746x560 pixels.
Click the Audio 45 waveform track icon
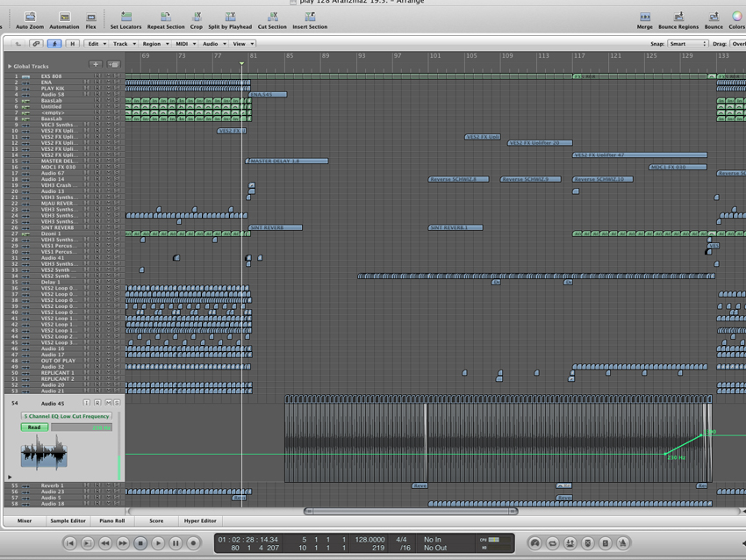(x=44, y=452)
